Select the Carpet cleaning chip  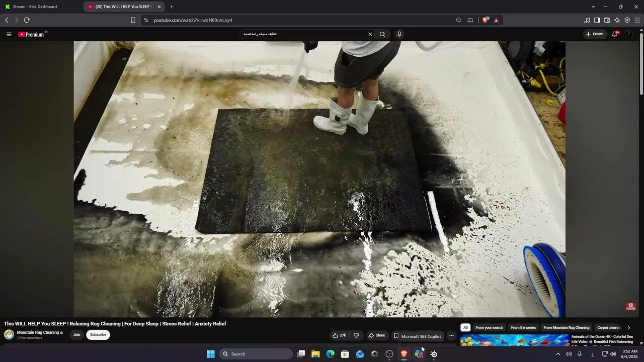coord(609,327)
